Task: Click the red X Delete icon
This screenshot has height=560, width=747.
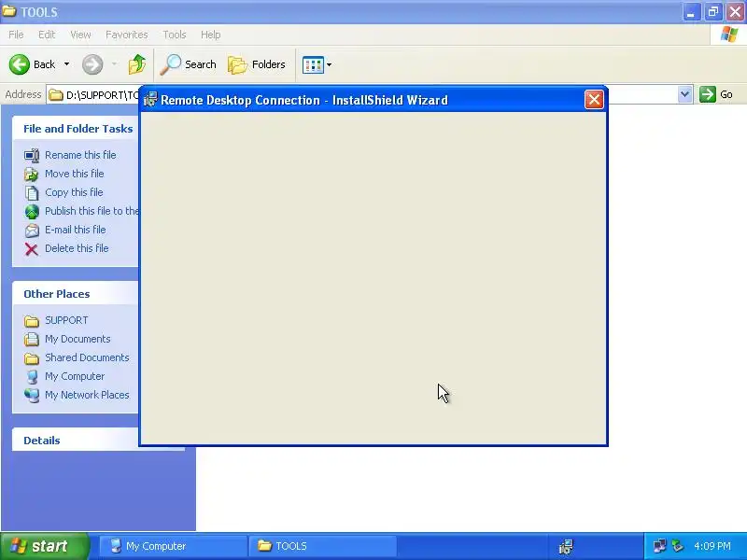Action: pos(32,249)
